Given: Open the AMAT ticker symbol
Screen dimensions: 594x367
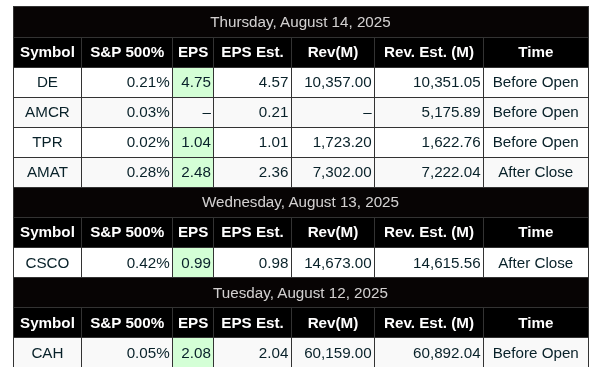Looking at the screenshot, I should coord(47,172).
